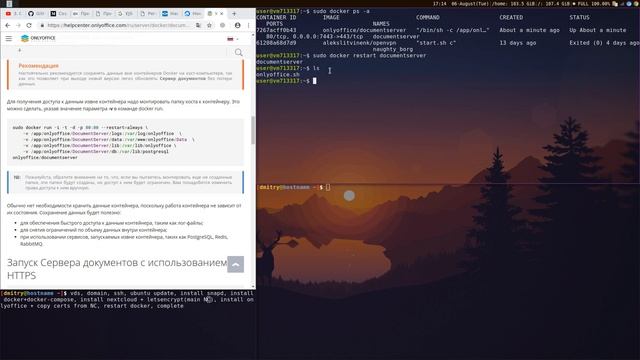Click the file manager tray icon
Viewport: 640px width, 360px height.
pyautogui.click(x=615, y=4)
